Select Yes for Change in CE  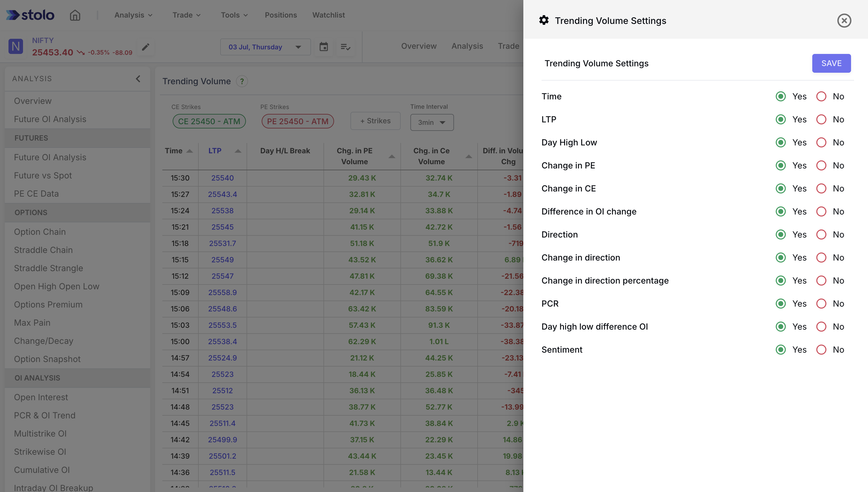[x=780, y=188]
